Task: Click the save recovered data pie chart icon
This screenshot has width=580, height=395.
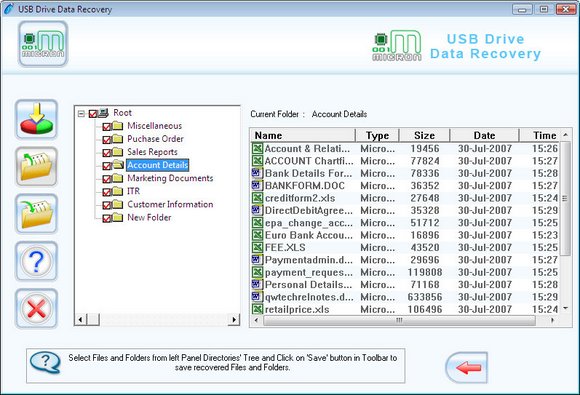Action: pos(36,119)
